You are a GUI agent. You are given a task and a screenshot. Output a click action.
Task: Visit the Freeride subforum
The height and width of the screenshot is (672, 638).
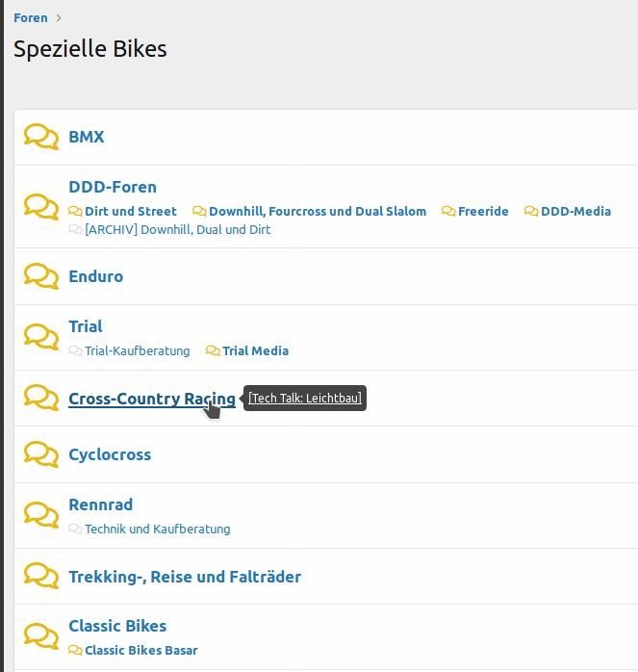point(483,211)
